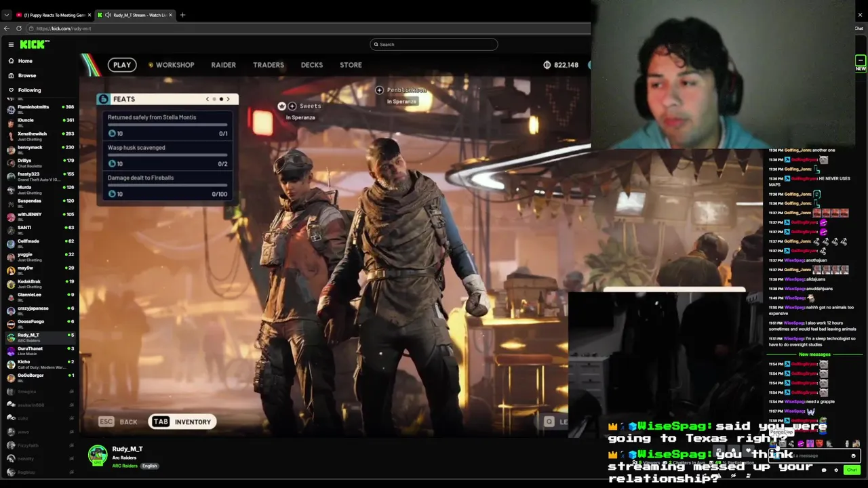Go to next Feats page arrow
This screenshot has height=488, width=868.
[228, 99]
